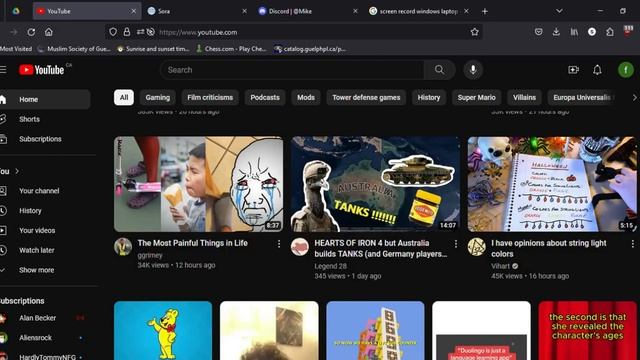The width and height of the screenshot is (640, 360).
Task: View site info padlock icon
Action: click(x=127, y=32)
